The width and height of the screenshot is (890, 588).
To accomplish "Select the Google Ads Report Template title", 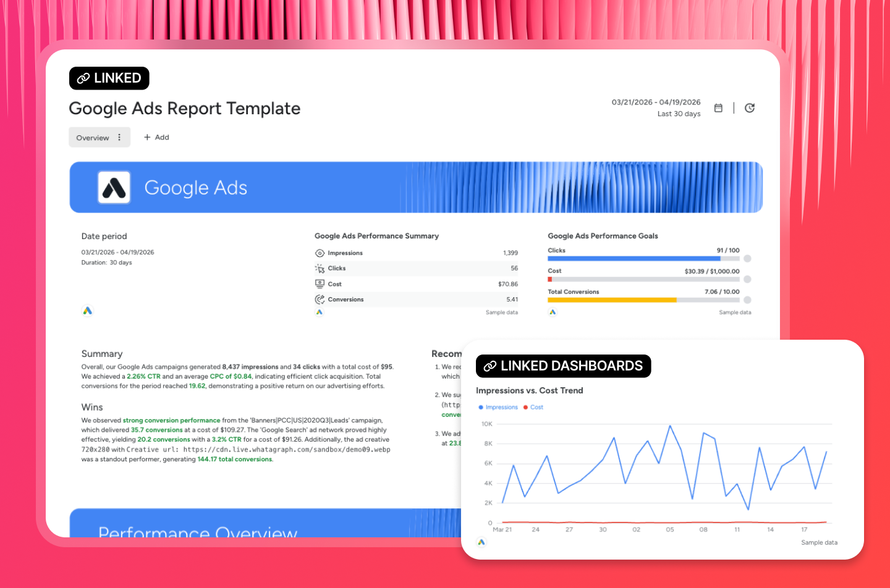I will 185,109.
